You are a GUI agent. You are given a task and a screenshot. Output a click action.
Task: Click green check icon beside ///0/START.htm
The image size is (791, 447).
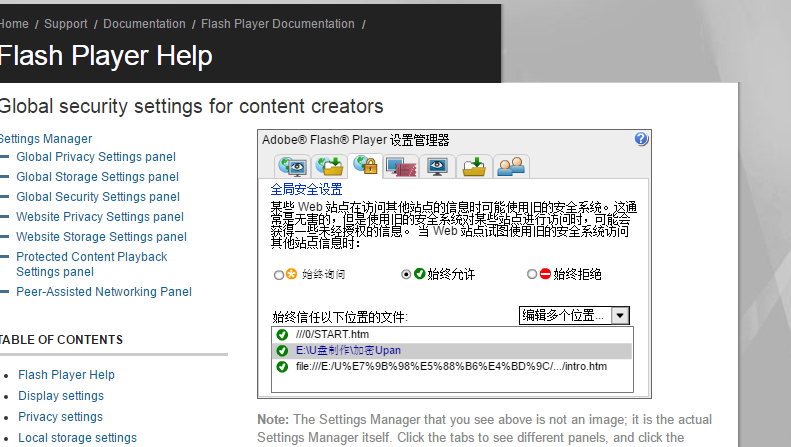[282, 334]
